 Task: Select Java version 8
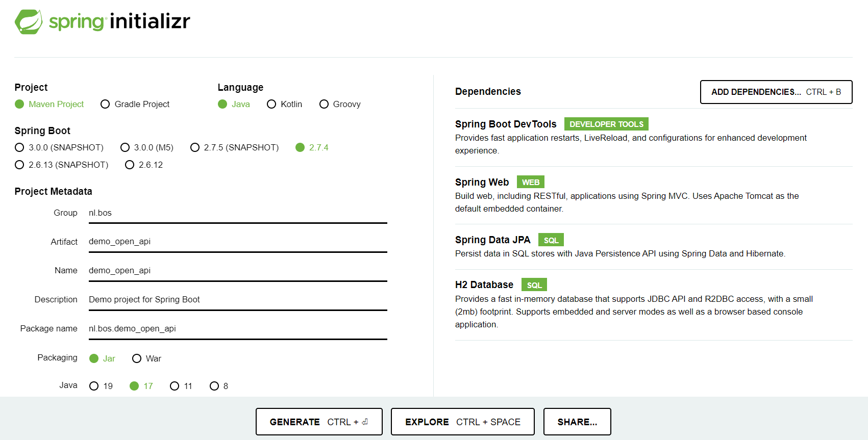pyautogui.click(x=214, y=386)
